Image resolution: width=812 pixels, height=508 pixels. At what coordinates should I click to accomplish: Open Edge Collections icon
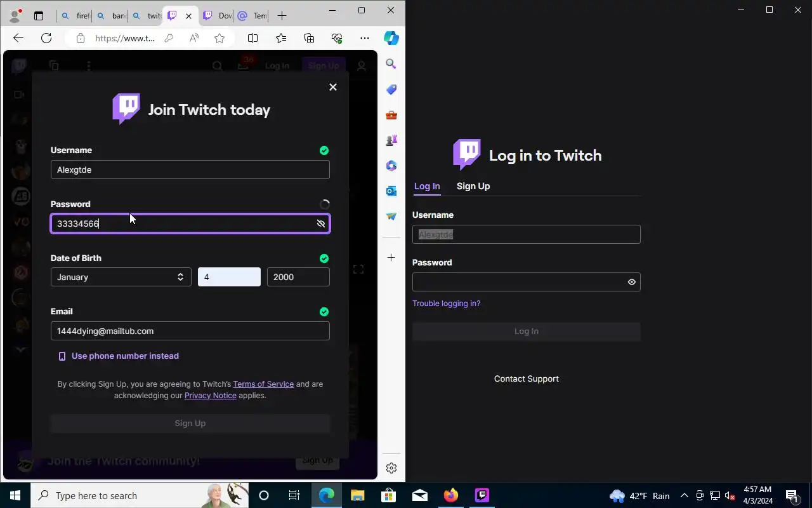309,38
